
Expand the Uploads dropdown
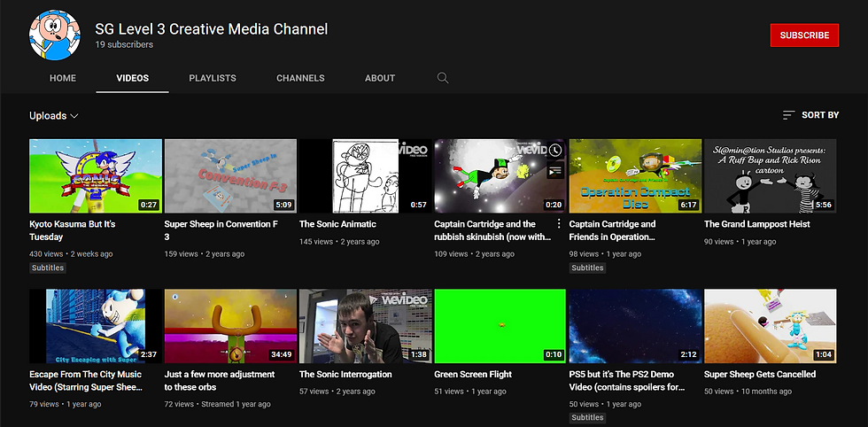coord(54,116)
